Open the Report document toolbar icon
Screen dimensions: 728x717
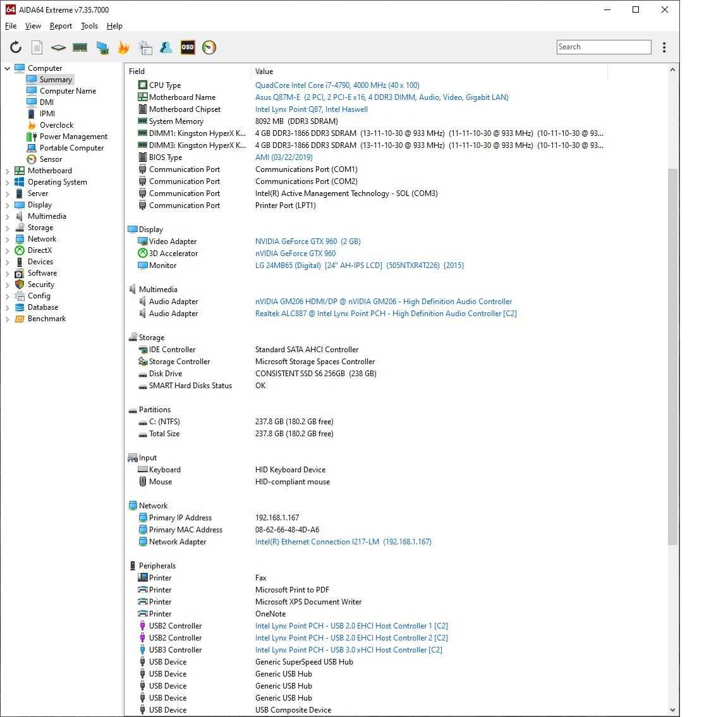point(37,47)
